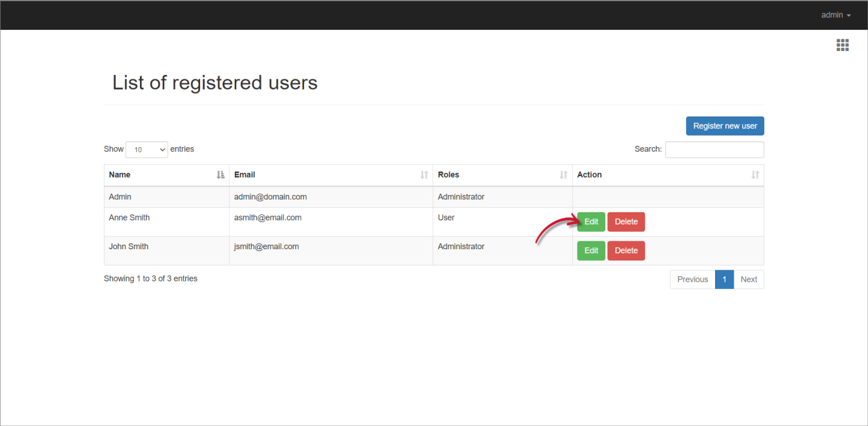This screenshot has width=868, height=426.
Task: Open the admin account dropdown
Action: click(834, 14)
